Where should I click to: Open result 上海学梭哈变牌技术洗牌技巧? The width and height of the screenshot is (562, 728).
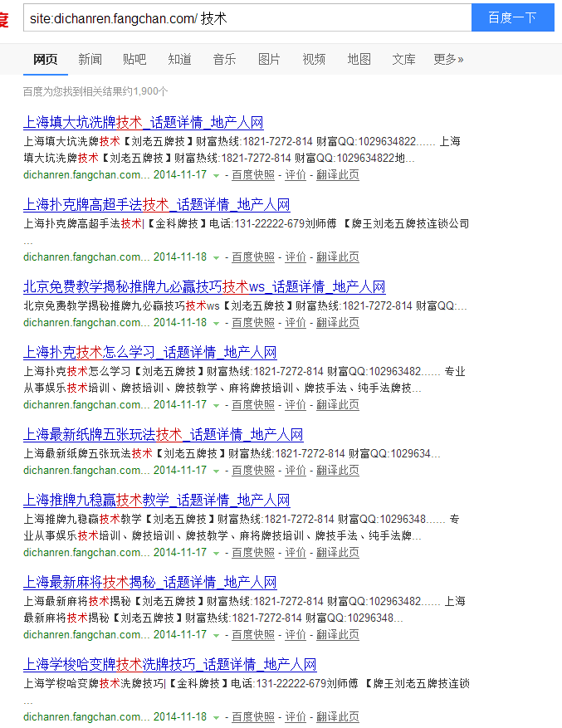coord(170,664)
